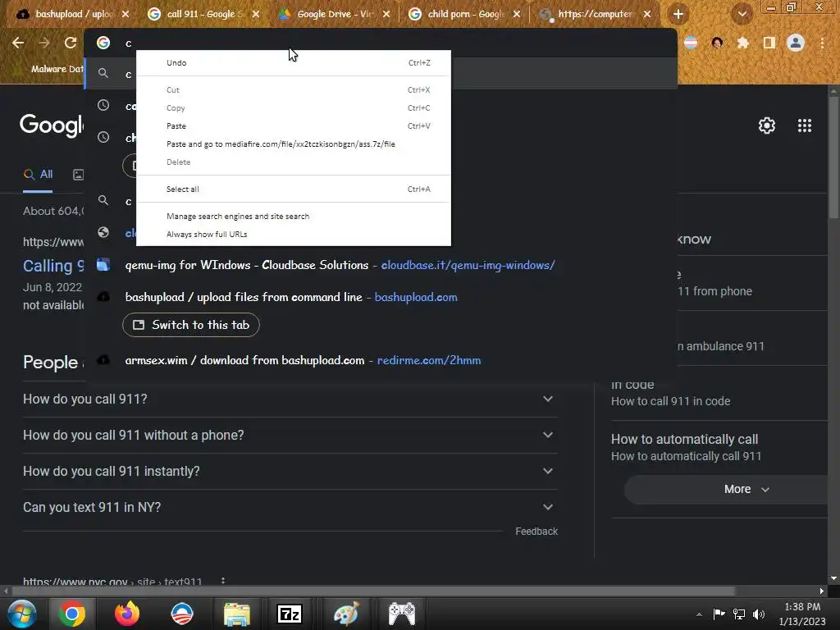Choose Select all from context menu
This screenshot has height=630, width=840.
click(x=294, y=189)
